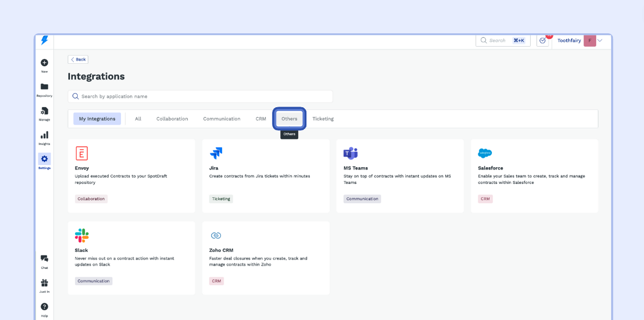Open the Salesforce card title

pos(490,168)
